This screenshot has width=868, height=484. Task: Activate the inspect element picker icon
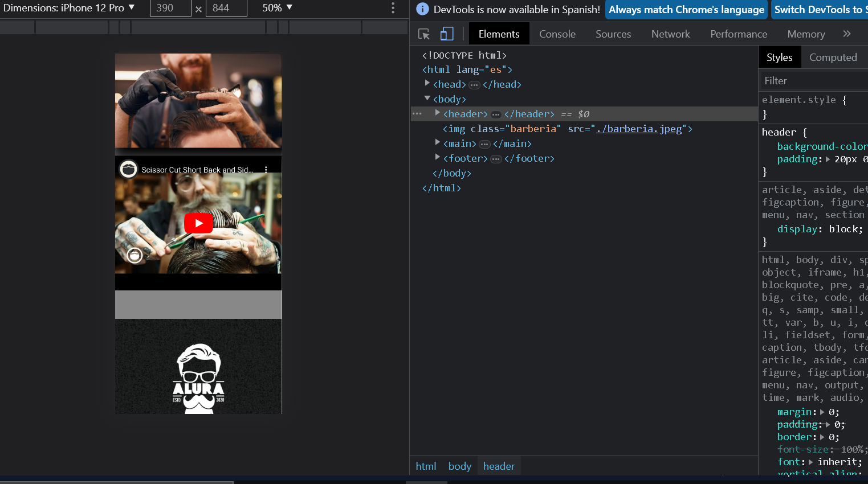pos(423,34)
